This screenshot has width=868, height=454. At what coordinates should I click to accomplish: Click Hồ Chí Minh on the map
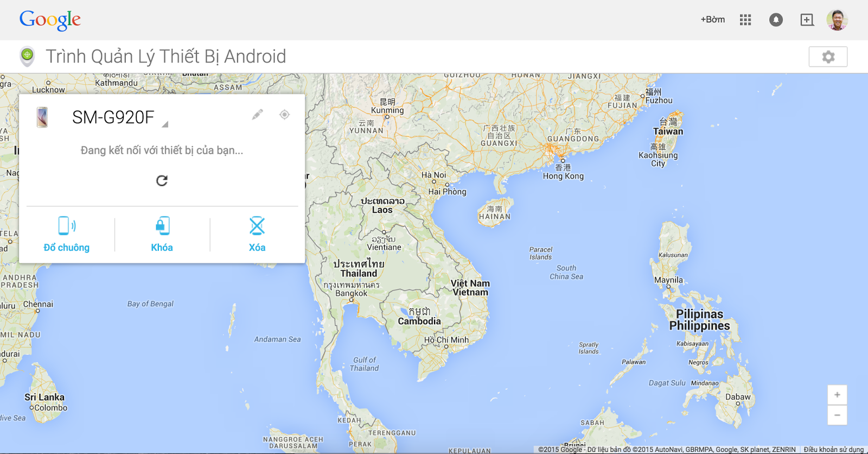coord(446,340)
